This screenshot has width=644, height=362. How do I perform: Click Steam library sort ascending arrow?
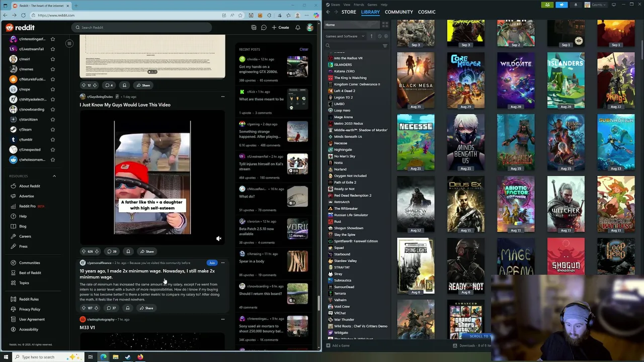point(371,36)
